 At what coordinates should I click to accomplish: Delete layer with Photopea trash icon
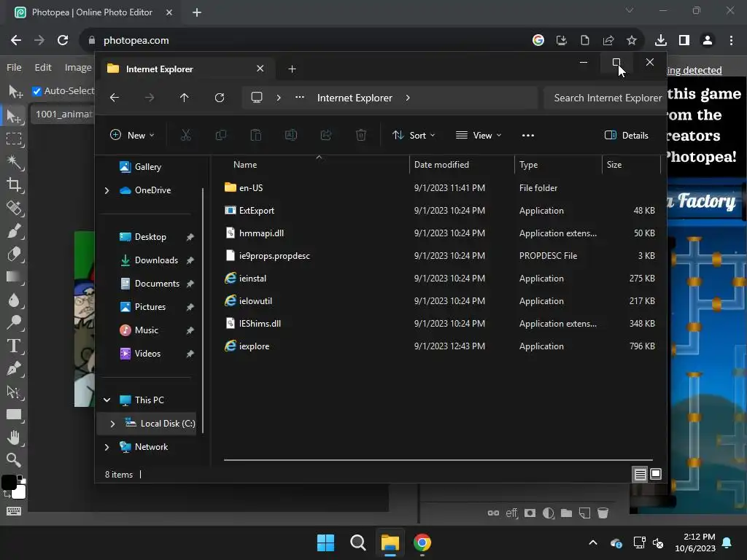point(603,513)
